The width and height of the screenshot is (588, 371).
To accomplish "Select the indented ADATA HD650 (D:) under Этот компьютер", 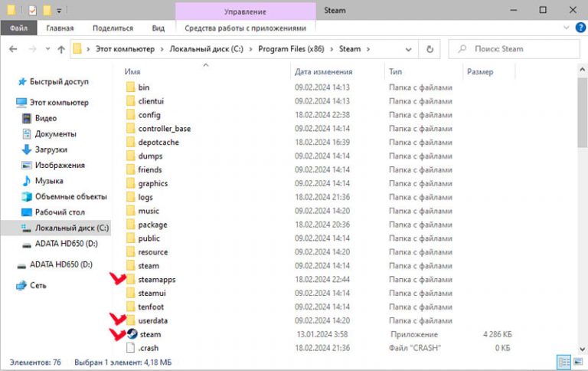I will tap(67, 244).
